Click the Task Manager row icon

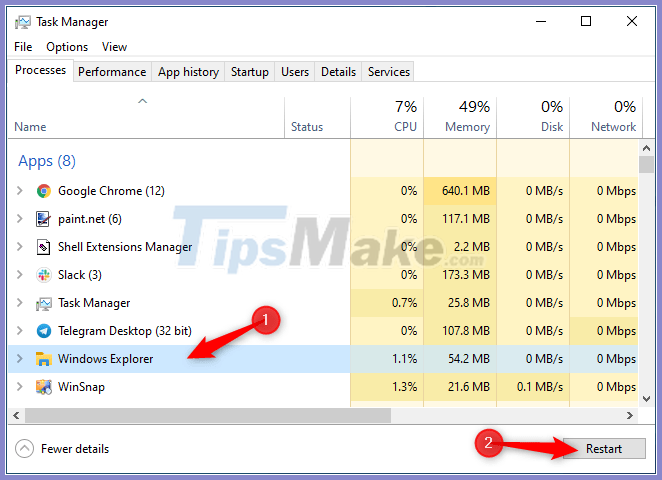[43, 304]
